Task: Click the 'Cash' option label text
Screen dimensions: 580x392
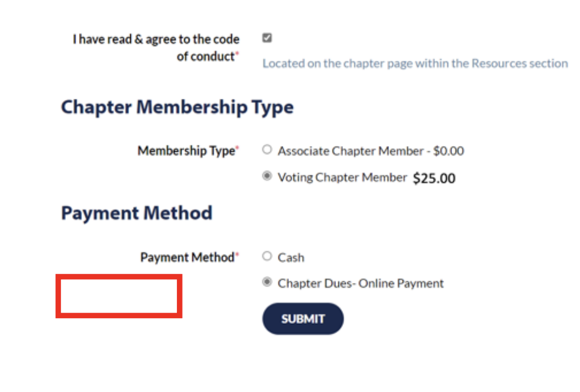Action: pyautogui.click(x=291, y=257)
